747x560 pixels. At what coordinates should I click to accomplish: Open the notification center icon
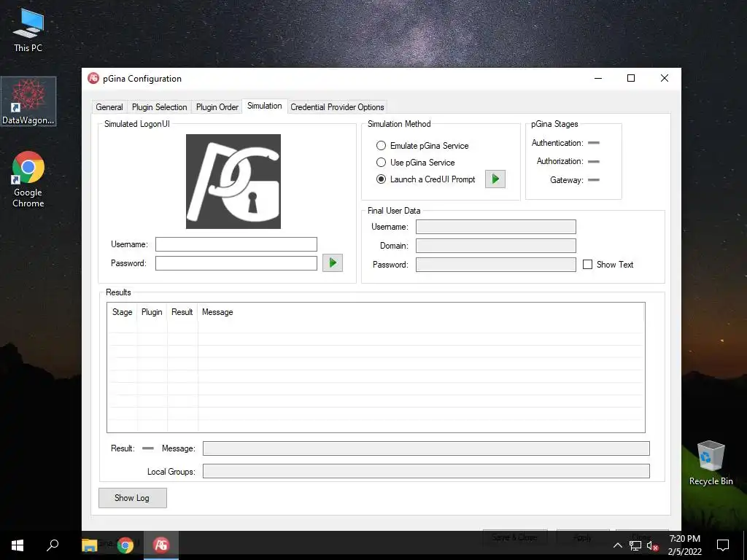723,545
